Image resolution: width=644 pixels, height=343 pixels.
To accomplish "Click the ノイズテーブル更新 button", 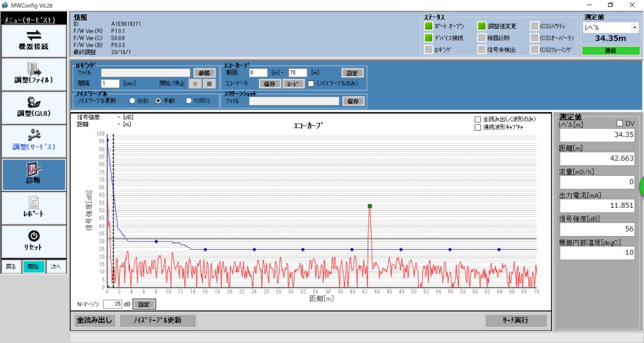I will [x=156, y=320].
